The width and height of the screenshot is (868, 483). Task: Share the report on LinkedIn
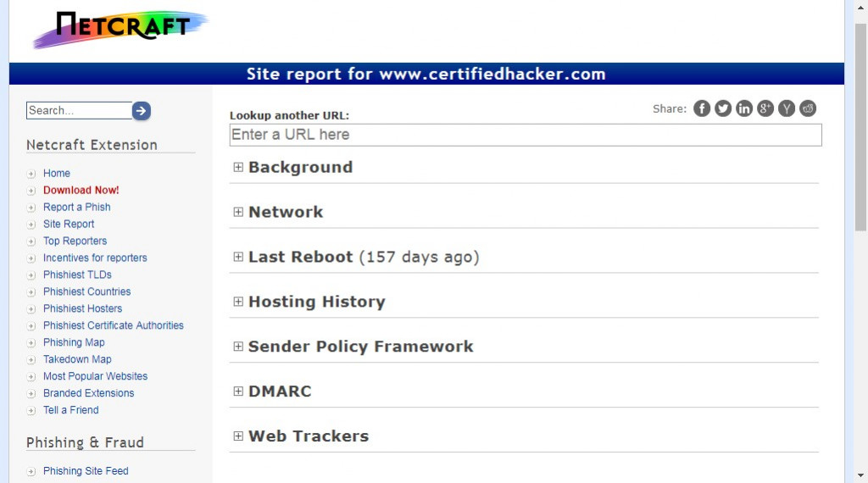pyautogui.click(x=744, y=108)
